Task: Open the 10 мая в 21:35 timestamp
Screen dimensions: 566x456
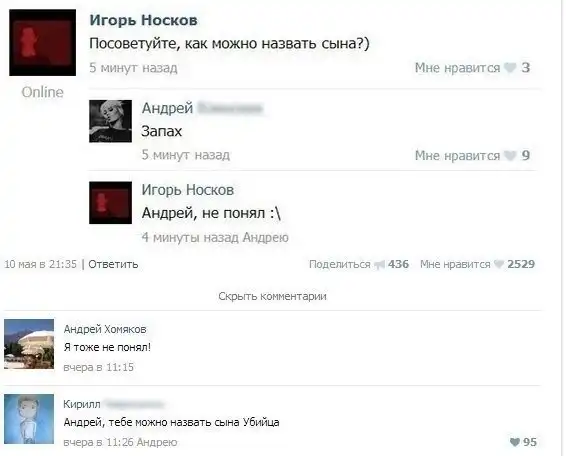Action: point(40,264)
